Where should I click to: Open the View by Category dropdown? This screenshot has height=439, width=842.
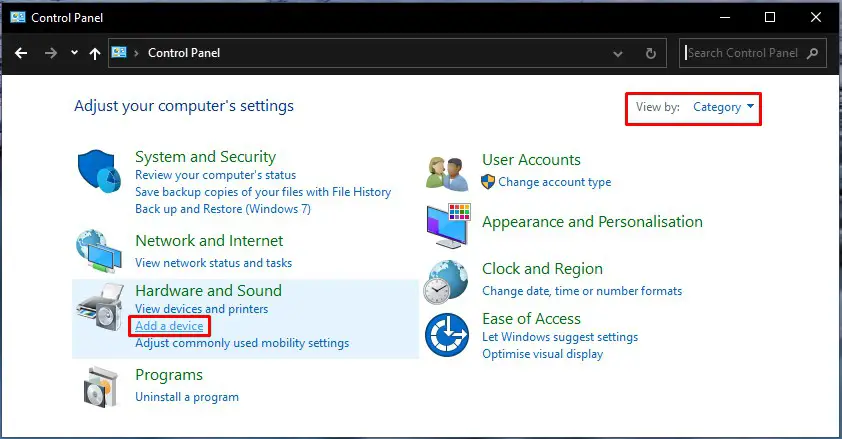point(723,107)
